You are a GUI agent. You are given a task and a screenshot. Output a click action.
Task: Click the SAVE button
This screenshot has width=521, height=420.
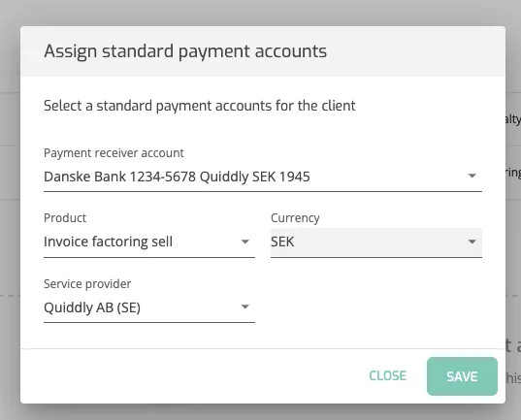(x=462, y=376)
